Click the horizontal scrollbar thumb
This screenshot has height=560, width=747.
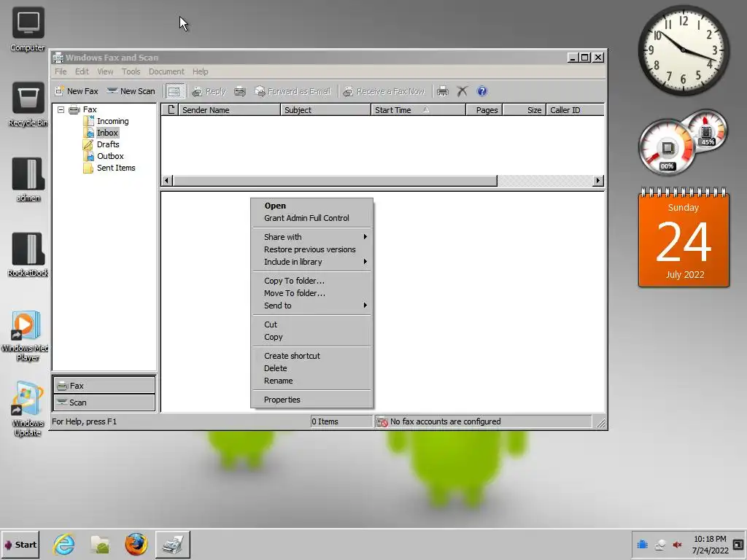click(335, 181)
